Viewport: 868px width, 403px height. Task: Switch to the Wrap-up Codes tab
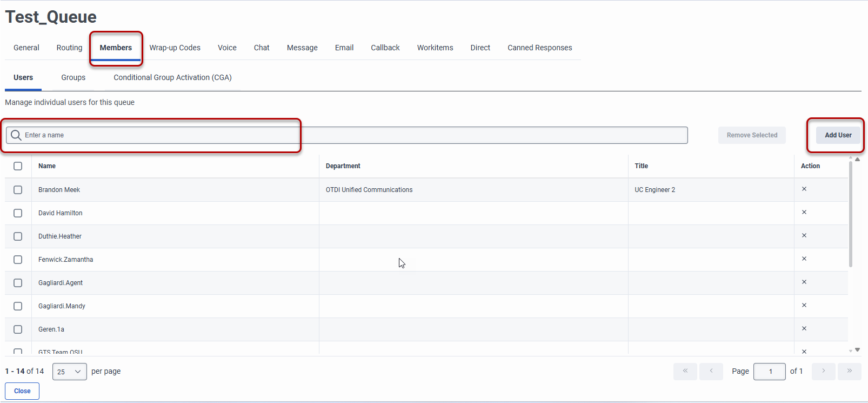(175, 48)
